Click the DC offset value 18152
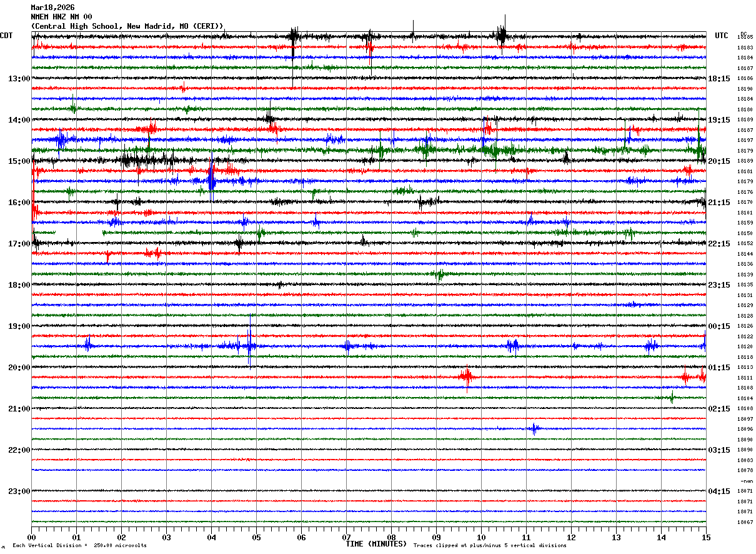This screenshot has height=554, width=756. pos(745,244)
